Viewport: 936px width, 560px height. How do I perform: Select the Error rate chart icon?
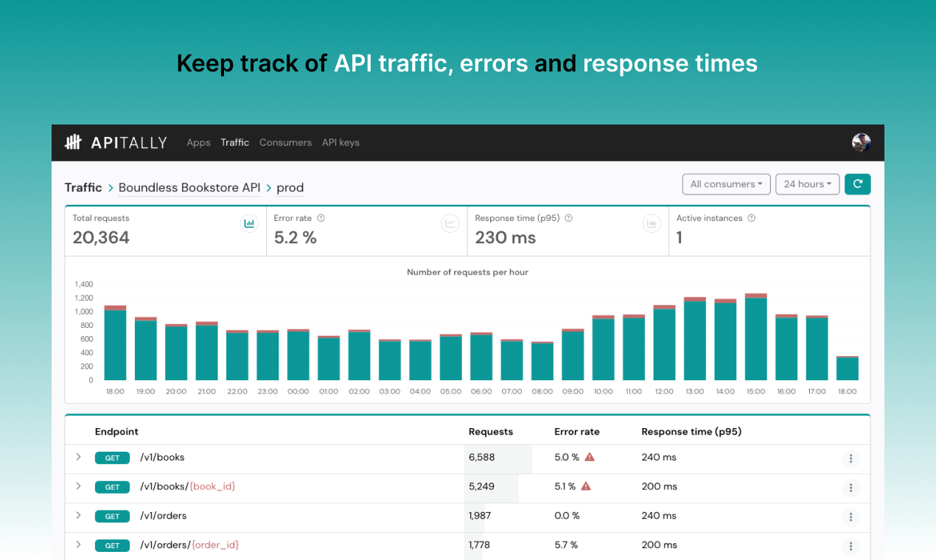pos(450,223)
